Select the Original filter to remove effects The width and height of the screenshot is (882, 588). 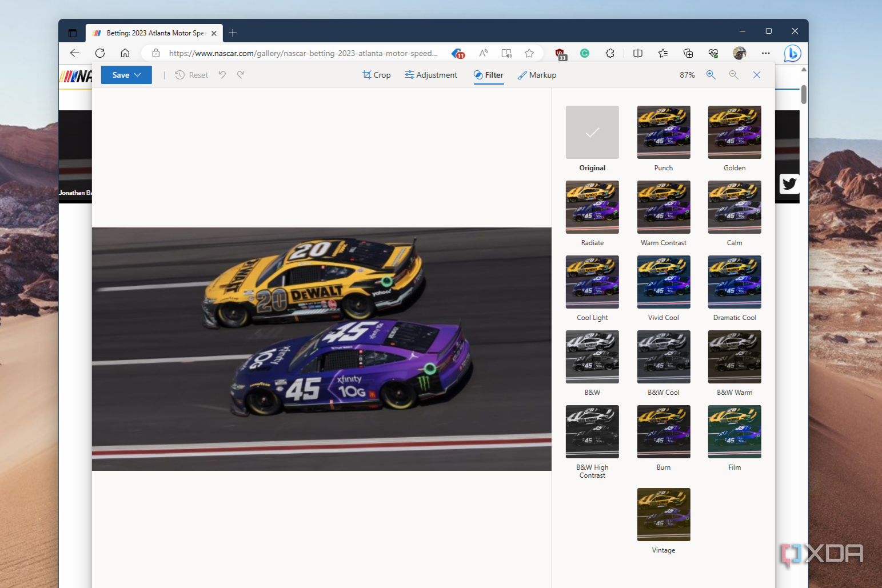pos(592,132)
